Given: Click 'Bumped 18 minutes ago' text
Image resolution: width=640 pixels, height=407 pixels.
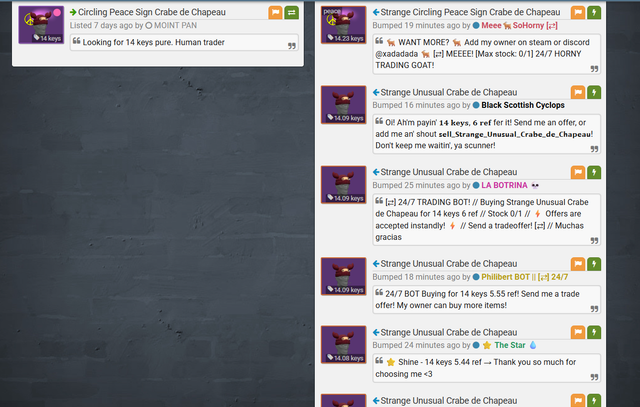Looking at the screenshot, I should (416, 277).
